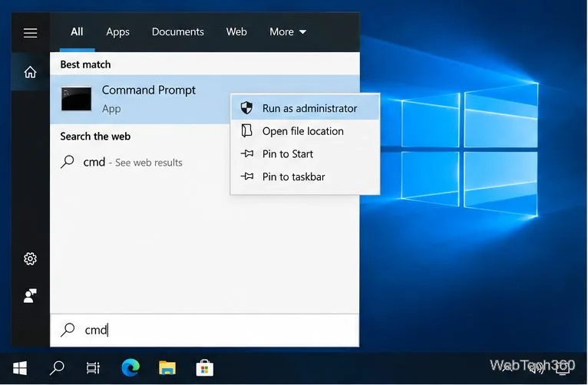The width and height of the screenshot is (588, 385).
Task: Switch to the Apps tab
Action: 117,32
